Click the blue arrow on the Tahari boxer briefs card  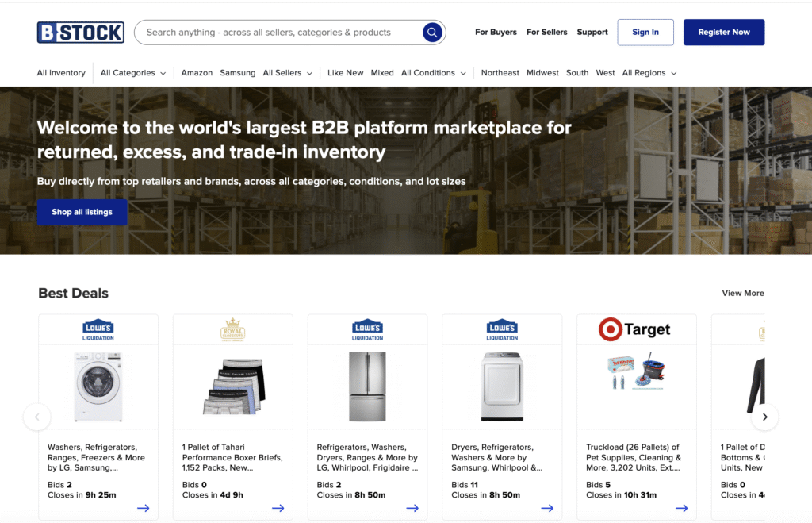[x=278, y=507]
